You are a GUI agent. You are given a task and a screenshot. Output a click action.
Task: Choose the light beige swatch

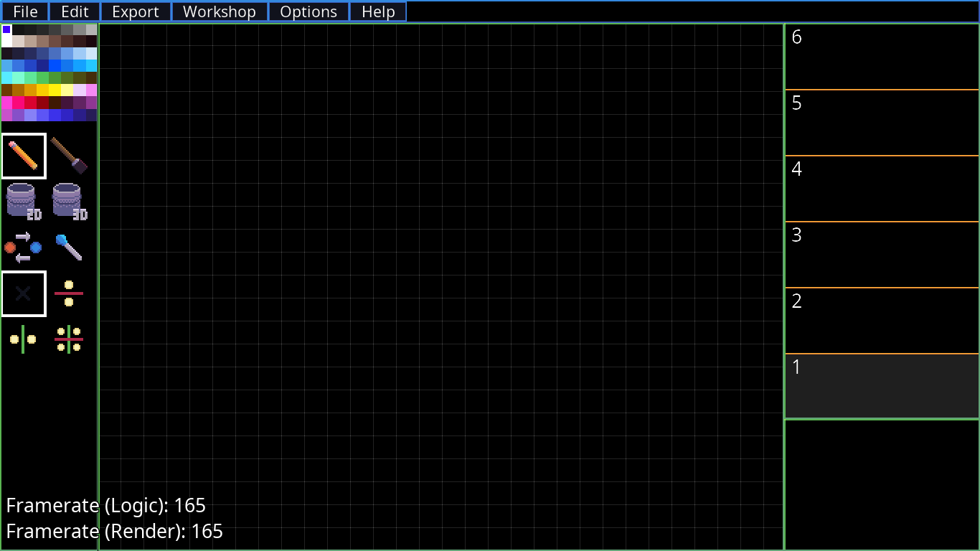(x=18, y=42)
